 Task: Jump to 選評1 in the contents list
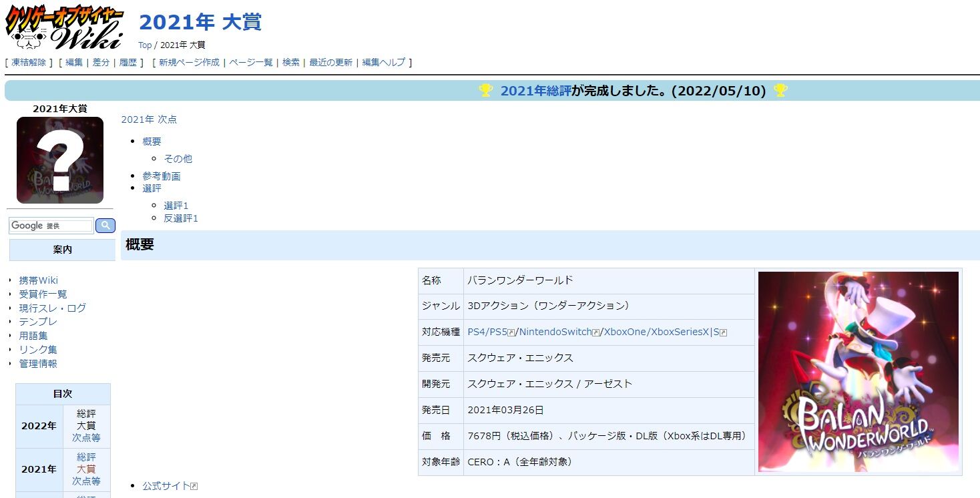176,206
